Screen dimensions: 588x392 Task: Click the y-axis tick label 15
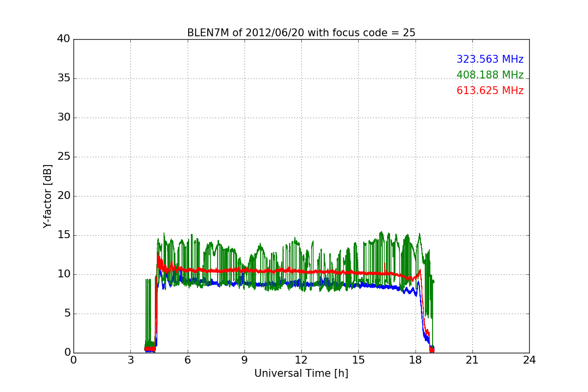[x=63, y=235]
